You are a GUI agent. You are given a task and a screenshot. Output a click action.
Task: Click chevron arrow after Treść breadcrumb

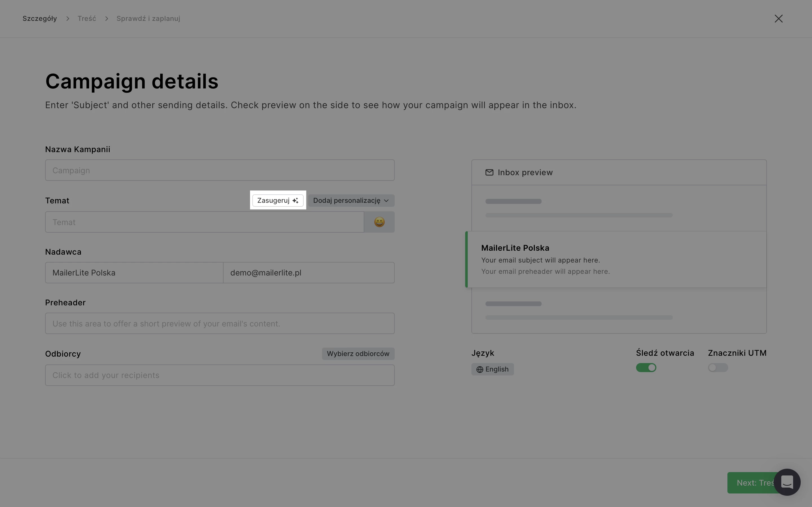106,19
